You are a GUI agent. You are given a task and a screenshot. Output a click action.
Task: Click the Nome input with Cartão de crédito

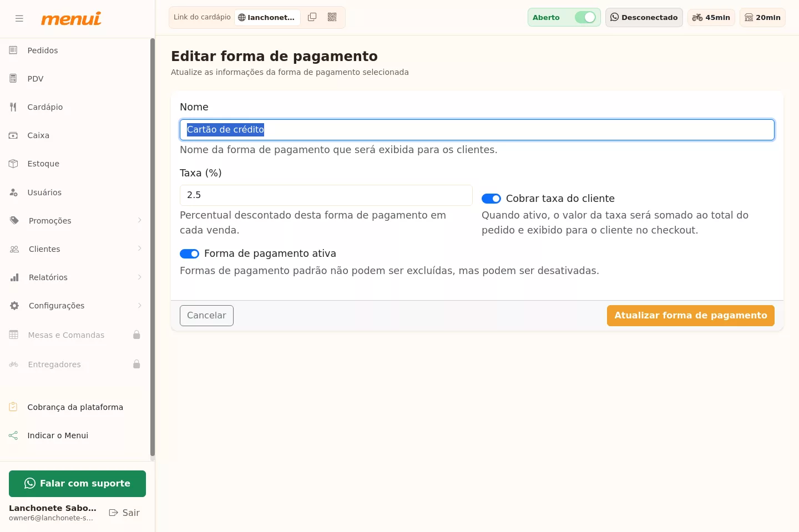tap(477, 130)
